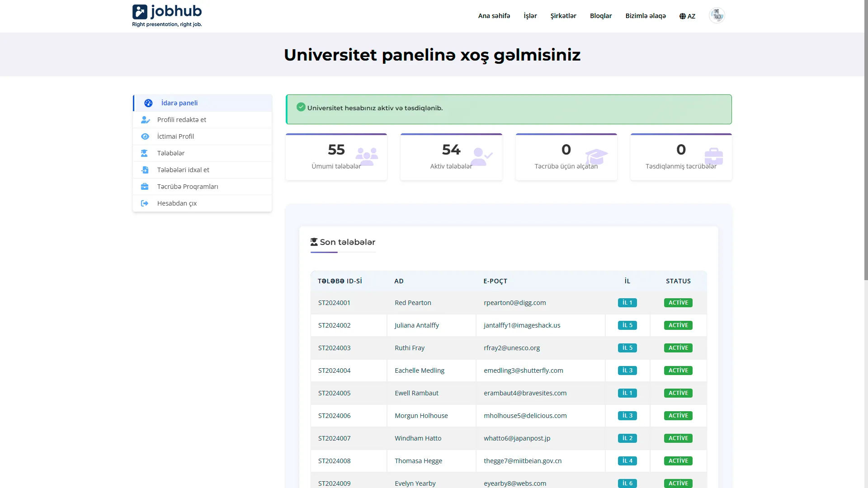
Task: Click the name Morgun Holhouse
Action: (x=421, y=416)
